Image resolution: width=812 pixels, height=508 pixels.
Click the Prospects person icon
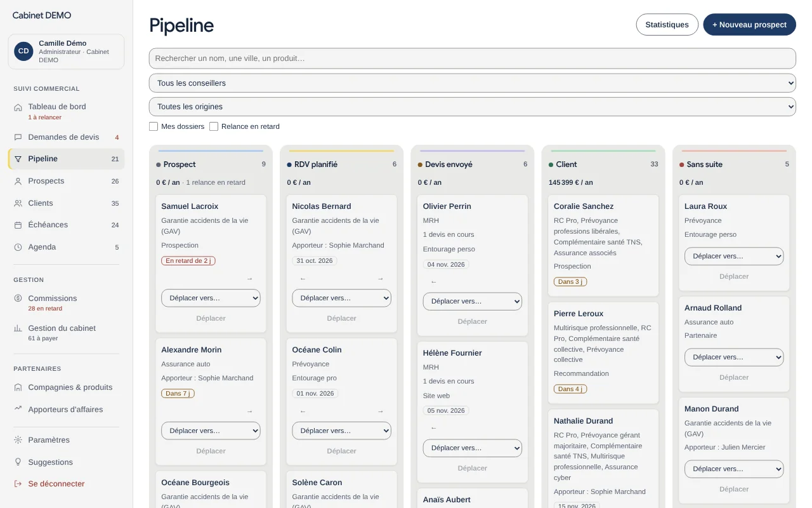tap(18, 181)
